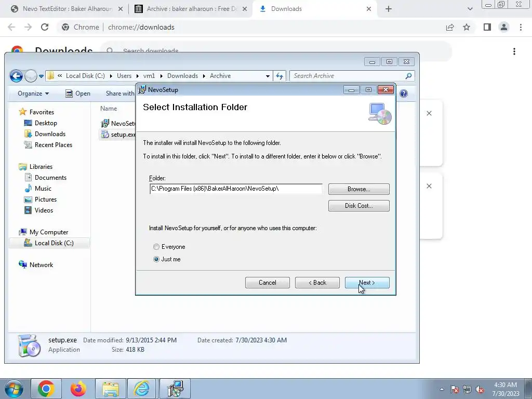Open Chrome tab search dropdown
532x399 pixels.
470,9
